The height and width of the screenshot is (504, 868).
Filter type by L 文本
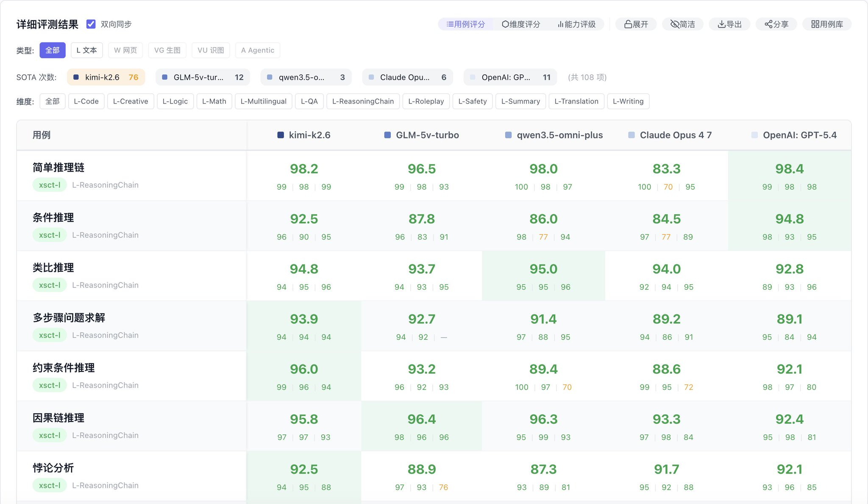click(86, 50)
